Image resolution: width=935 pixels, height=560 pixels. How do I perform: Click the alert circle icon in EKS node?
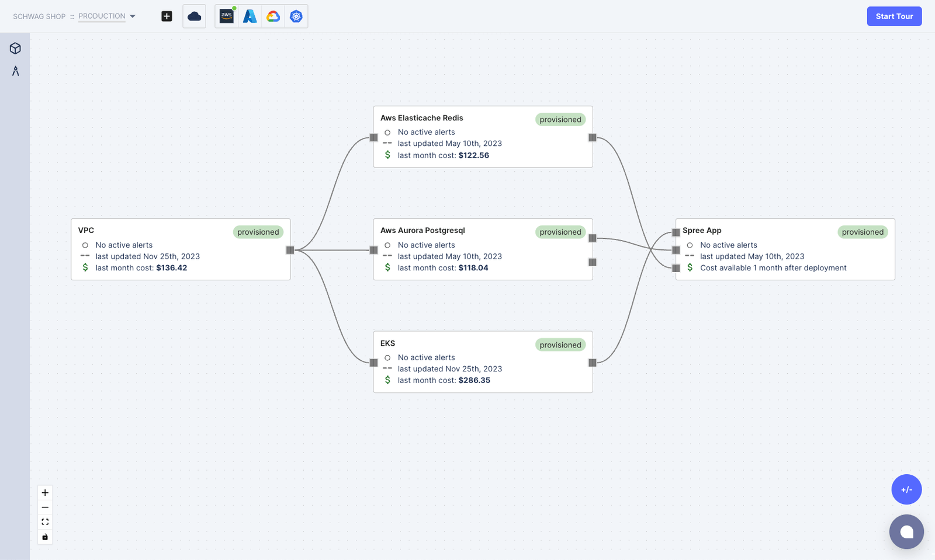point(387,357)
